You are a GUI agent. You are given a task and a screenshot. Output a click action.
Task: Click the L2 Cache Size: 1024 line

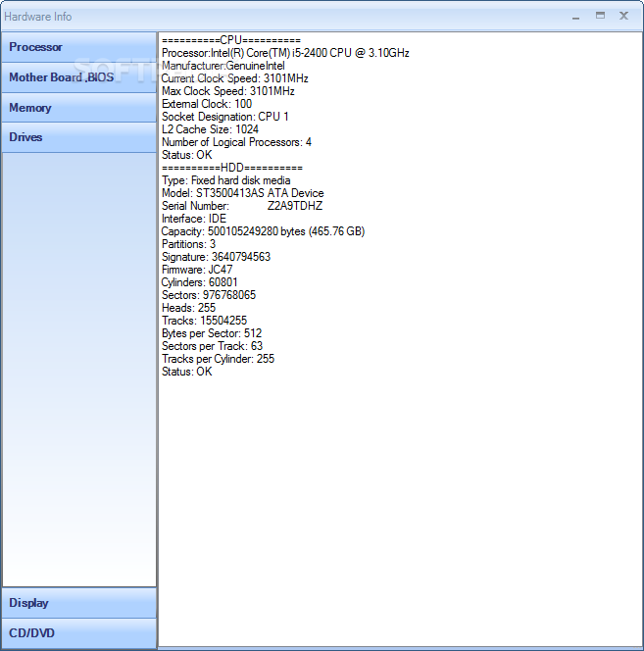[210, 129]
